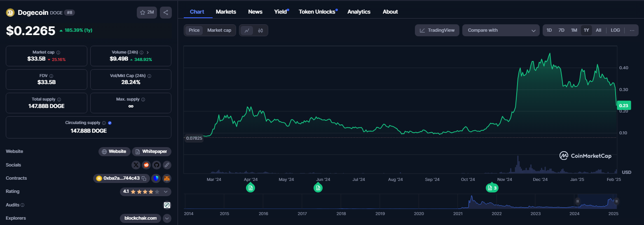Enable LOG scale on the chart
This screenshot has height=225, width=644.
point(615,30)
